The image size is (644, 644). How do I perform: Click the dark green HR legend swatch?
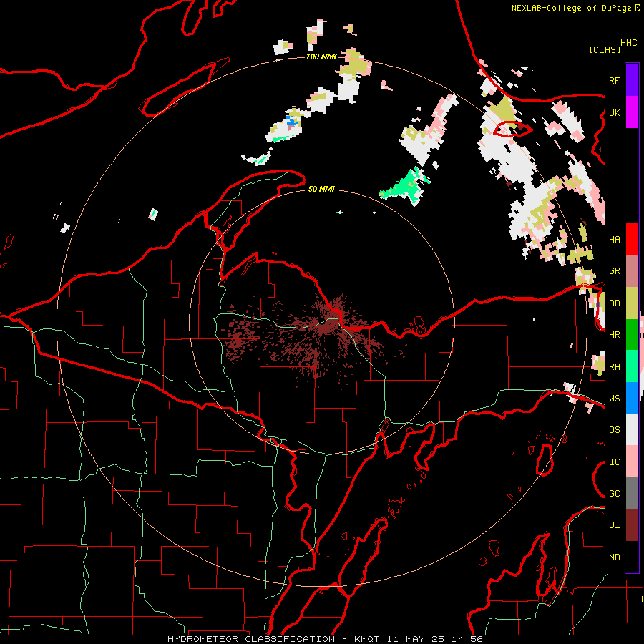pyautogui.click(x=632, y=335)
